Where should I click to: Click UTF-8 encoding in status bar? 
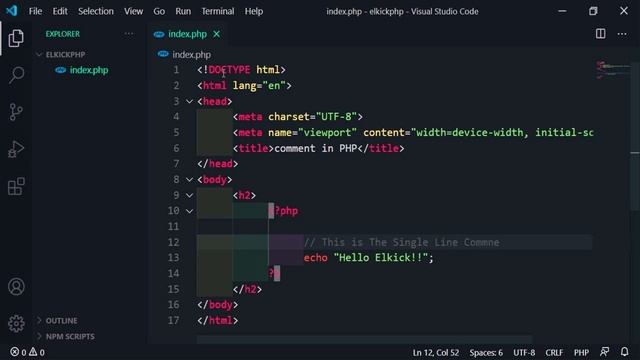pyautogui.click(x=524, y=352)
